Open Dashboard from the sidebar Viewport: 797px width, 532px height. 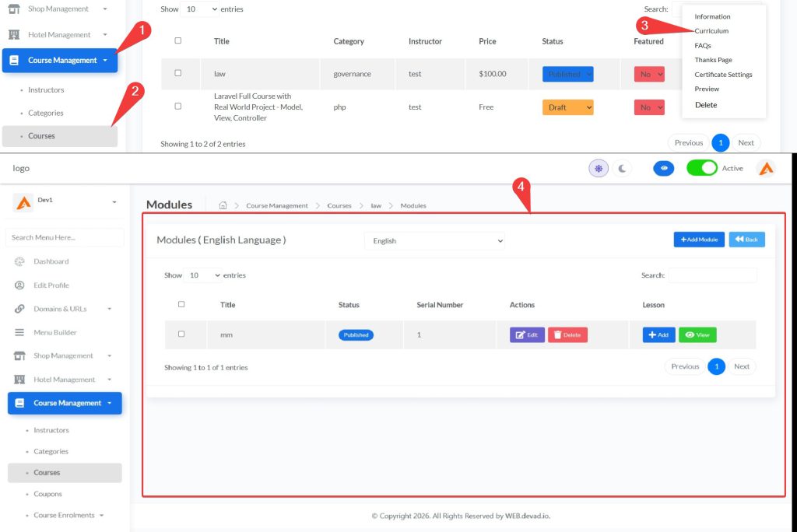(x=51, y=261)
